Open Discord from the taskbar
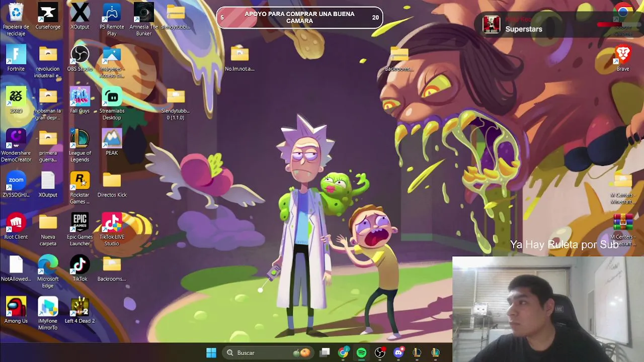 pyautogui.click(x=398, y=353)
